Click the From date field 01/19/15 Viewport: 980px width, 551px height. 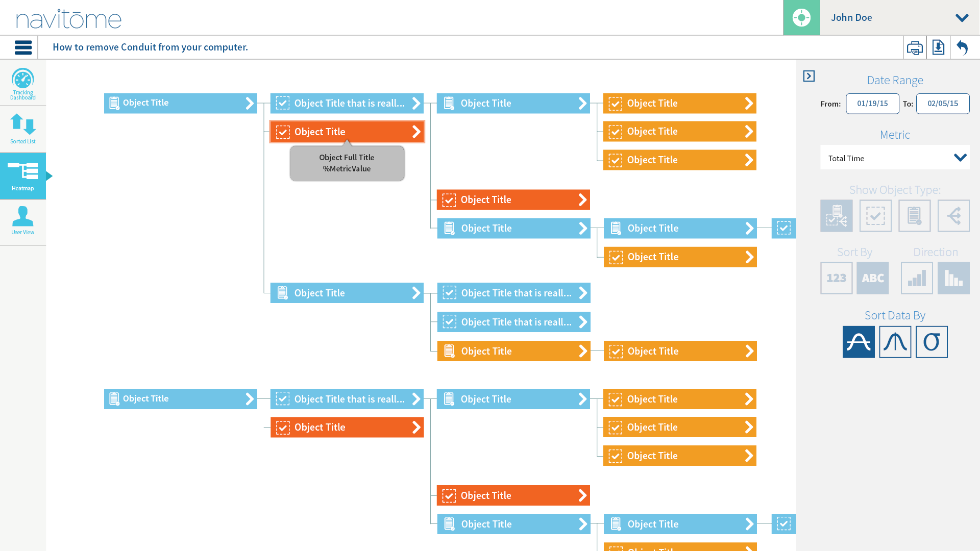pyautogui.click(x=872, y=104)
